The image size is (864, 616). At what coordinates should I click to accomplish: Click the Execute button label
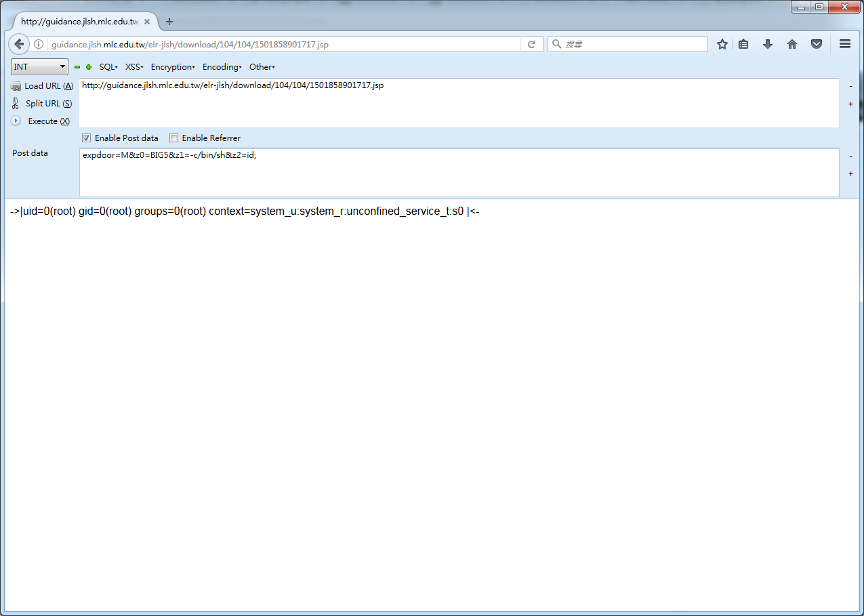49,121
